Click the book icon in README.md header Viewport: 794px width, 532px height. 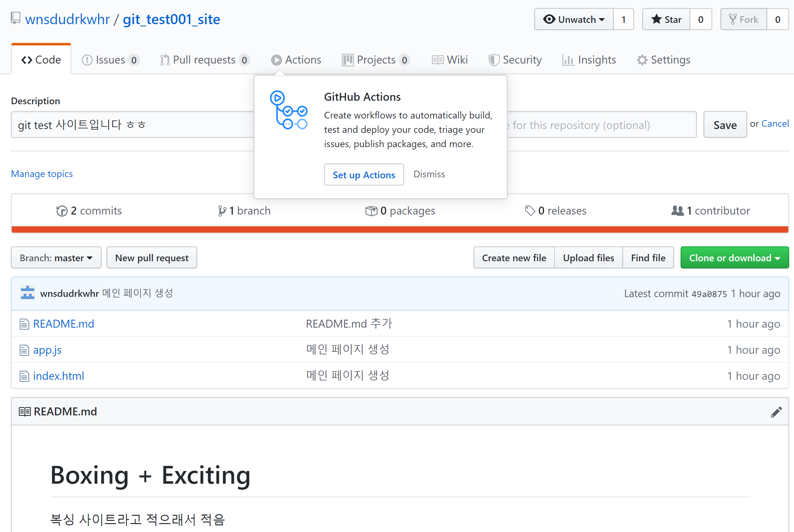pyautogui.click(x=25, y=412)
